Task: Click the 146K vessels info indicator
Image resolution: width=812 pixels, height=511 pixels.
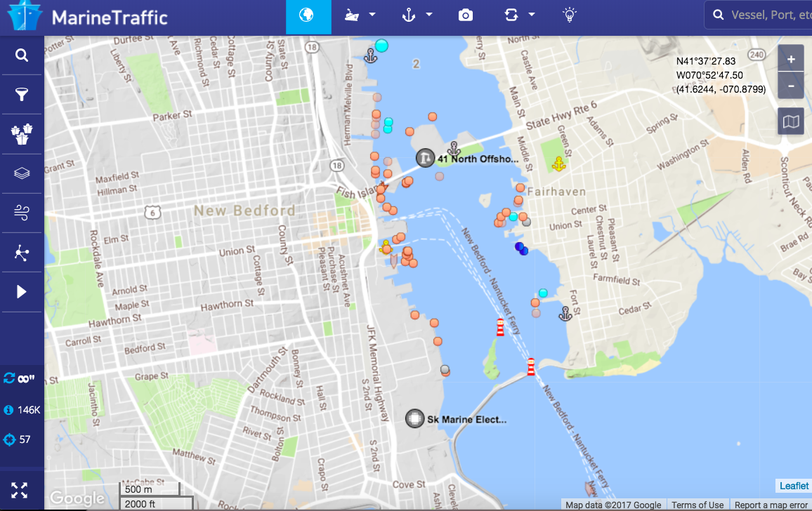Action: click(x=22, y=410)
